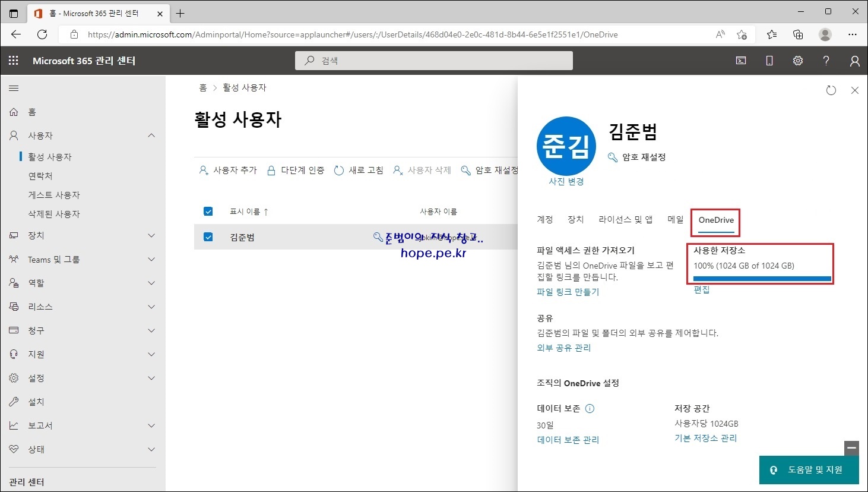Open the settings gear in header

click(x=798, y=61)
